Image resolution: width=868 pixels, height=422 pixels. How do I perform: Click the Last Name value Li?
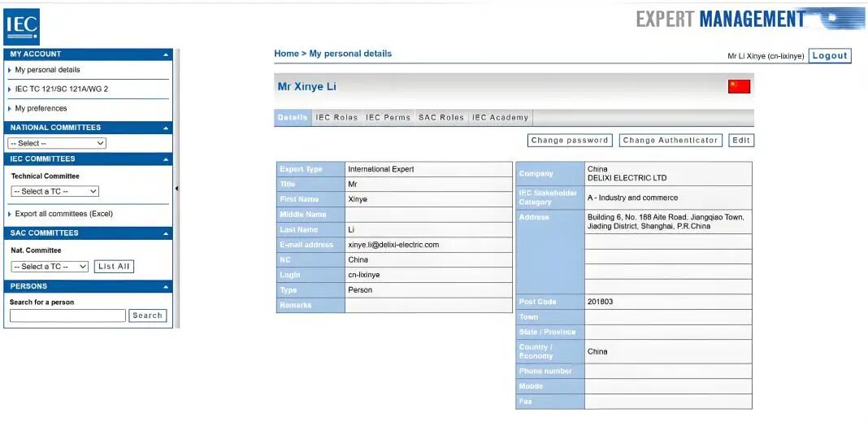tap(351, 229)
